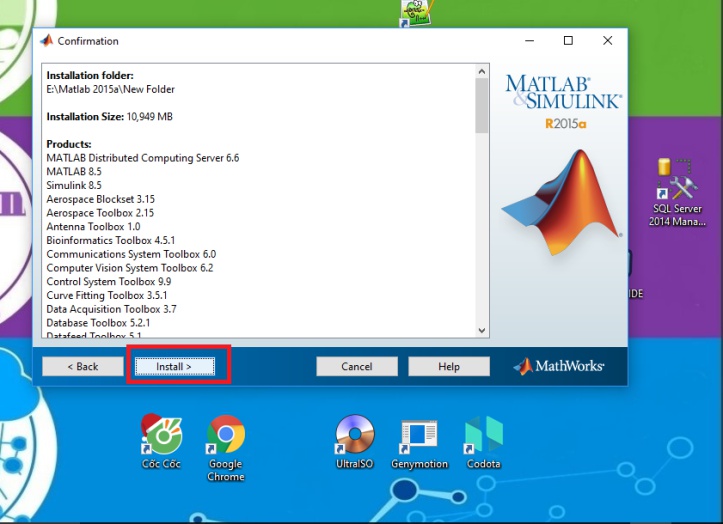Go back with the < Back button
The image size is (723, 524).
[x=83, y=366]
